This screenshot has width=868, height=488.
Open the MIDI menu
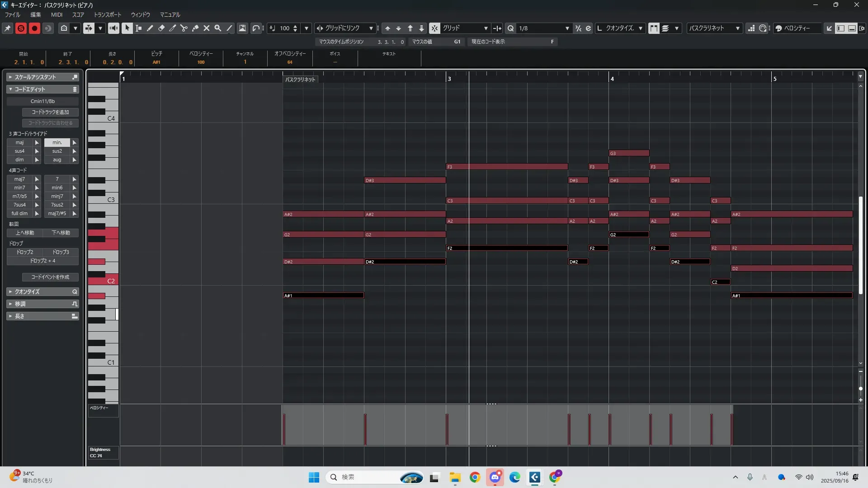click(57, 15)
